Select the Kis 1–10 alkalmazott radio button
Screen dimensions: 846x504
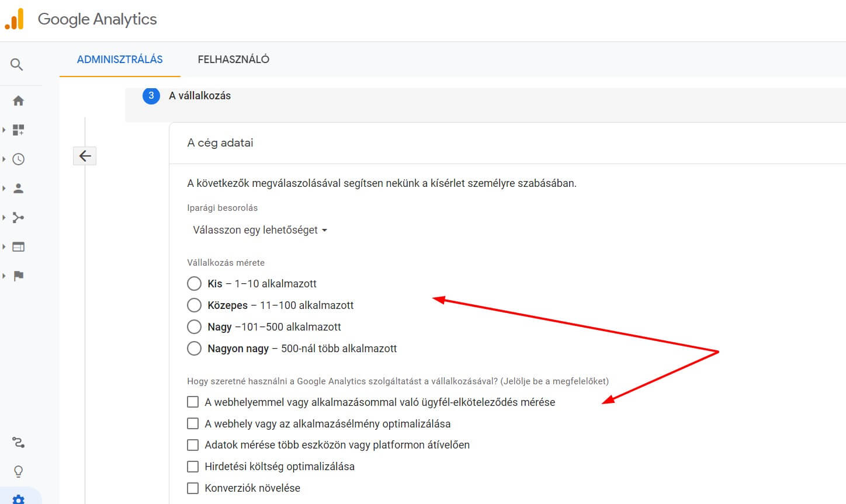click(194, 284)
